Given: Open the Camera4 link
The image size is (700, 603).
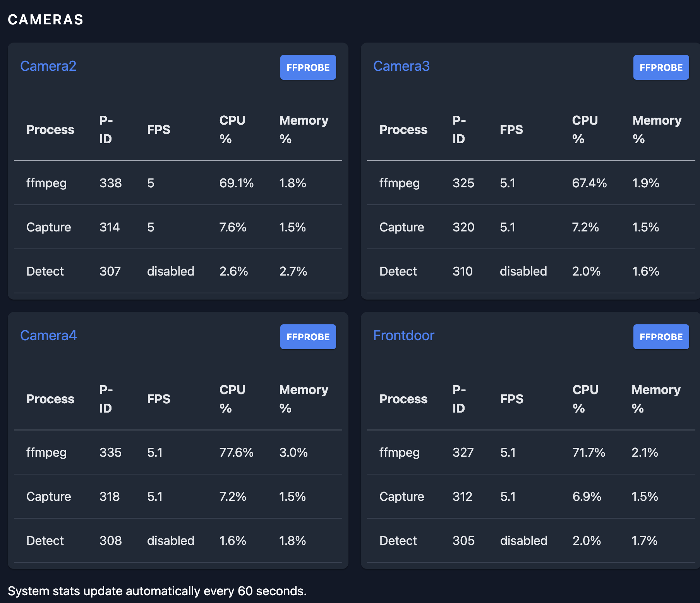Looking at the screenshot, I should pyautogui.click(x=48, y=336).
